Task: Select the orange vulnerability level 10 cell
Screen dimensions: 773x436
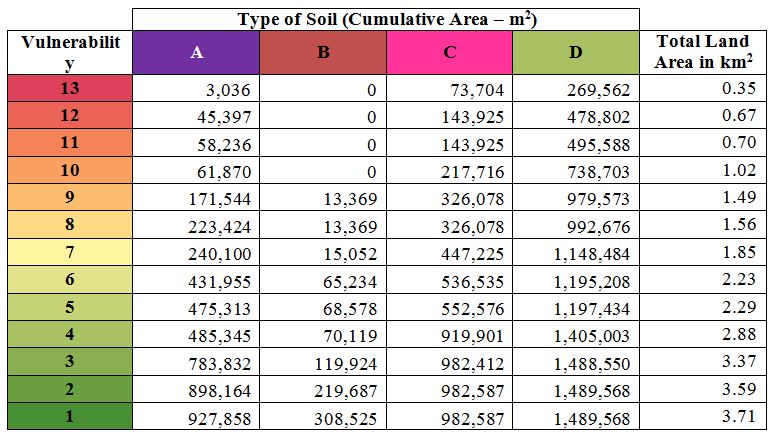Action: point(69,170)
